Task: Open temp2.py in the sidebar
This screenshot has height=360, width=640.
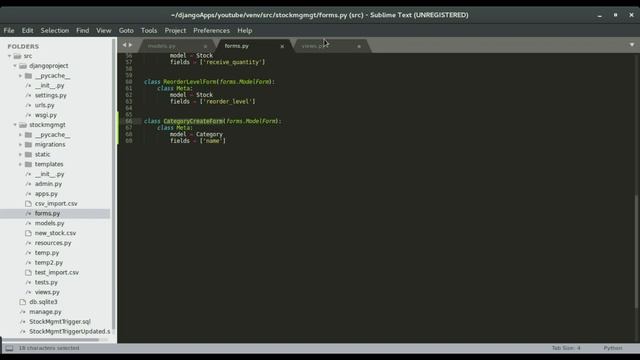Action: pyautogui.click(x=49, y=262)
